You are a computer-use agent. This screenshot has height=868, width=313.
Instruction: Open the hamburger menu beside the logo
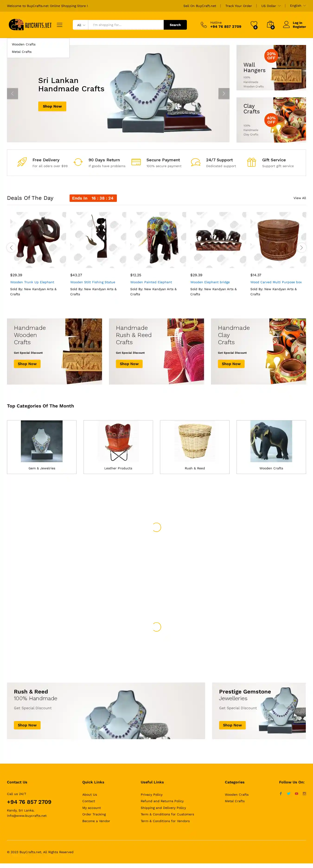click(x=60, y=25)
